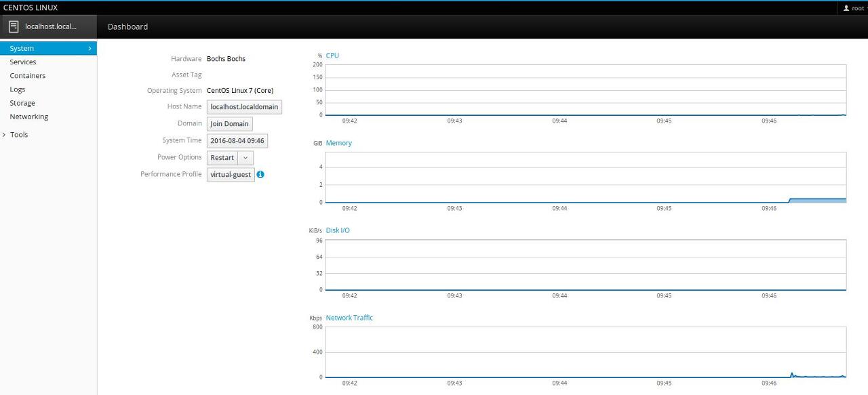The width and height of the screenshot is (868, 395).
Task: Click the Restart button
Action: click(x=222, y=157)
